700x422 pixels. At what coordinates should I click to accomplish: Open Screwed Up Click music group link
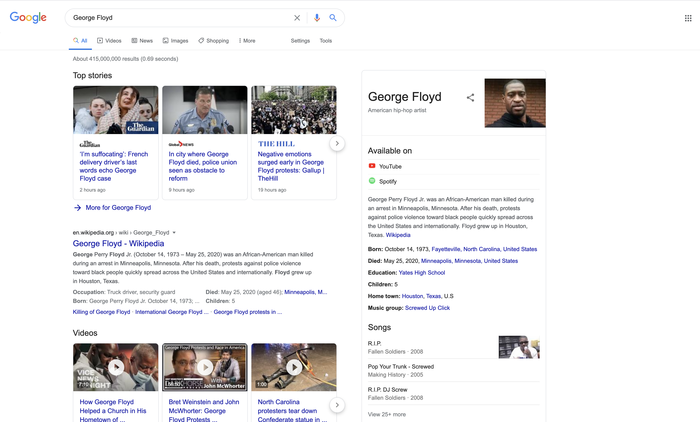427,308
